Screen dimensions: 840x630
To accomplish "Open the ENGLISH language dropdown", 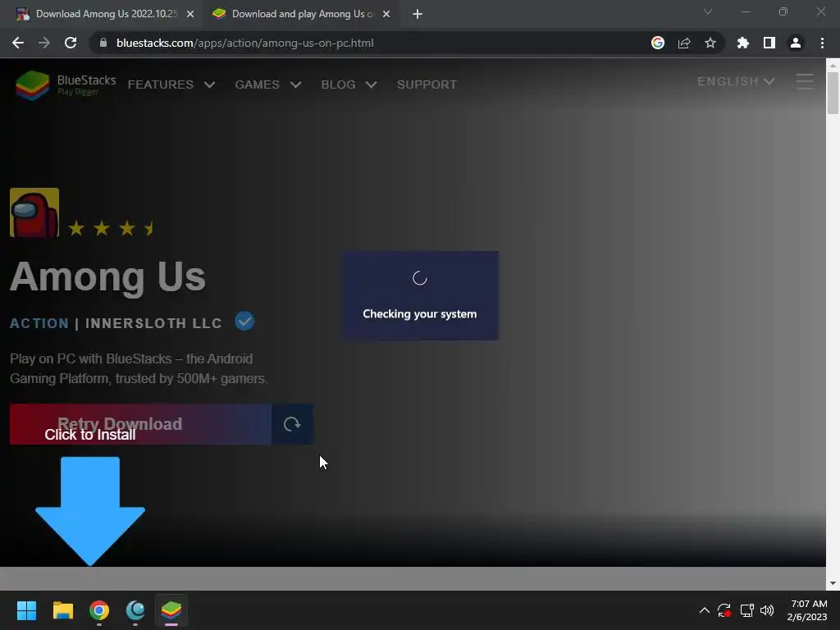I will (x=736, y=81).
